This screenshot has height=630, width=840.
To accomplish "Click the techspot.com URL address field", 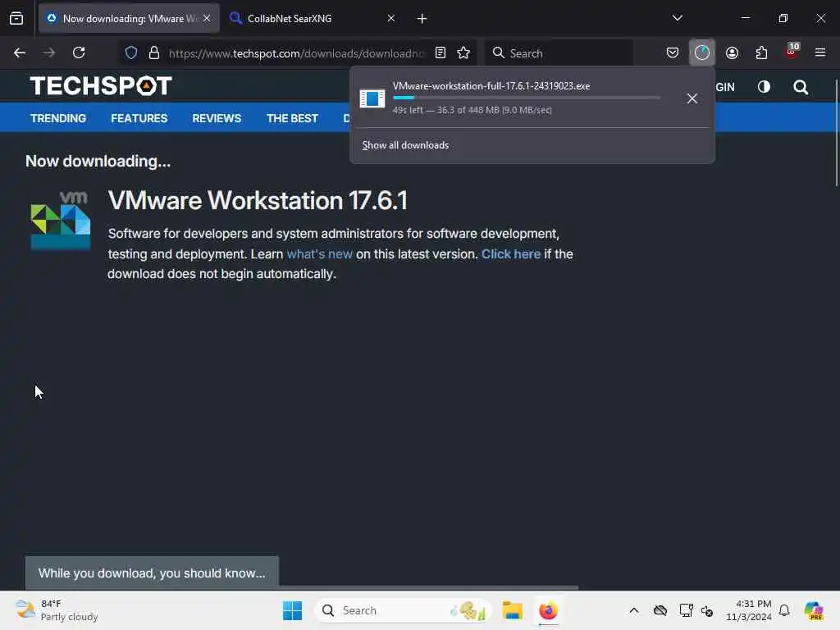I will tap(296, 53).
